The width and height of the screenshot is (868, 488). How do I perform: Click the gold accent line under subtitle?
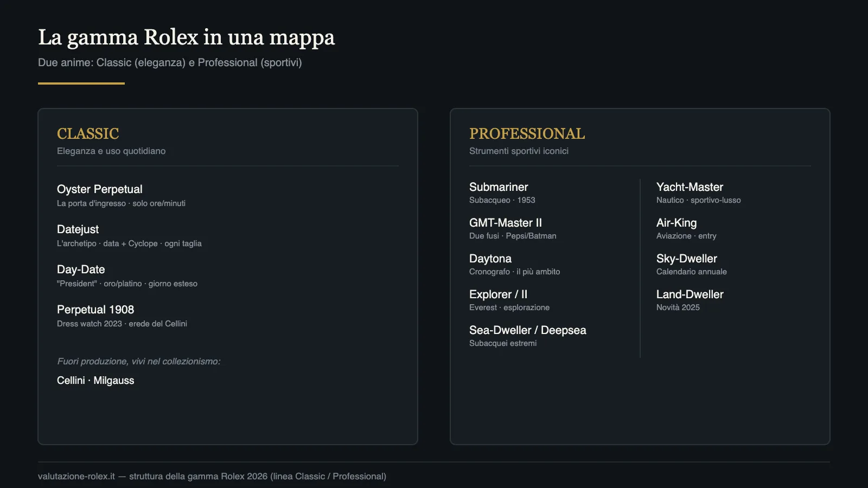coord(81,84)
